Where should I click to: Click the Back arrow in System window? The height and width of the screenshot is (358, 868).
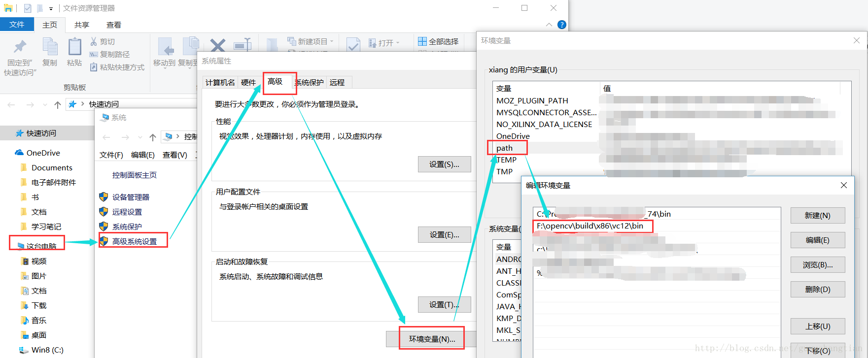tap(106, 137)
